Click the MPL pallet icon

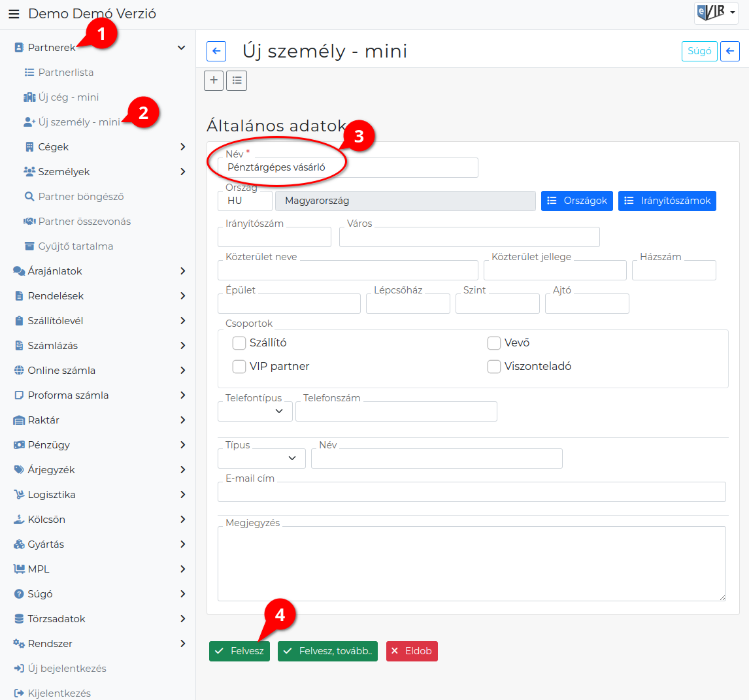click(x=19, y=569)
